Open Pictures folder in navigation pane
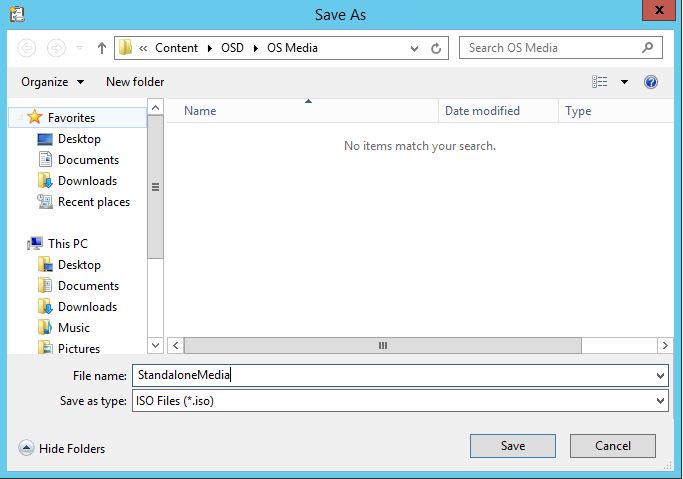 78,349
